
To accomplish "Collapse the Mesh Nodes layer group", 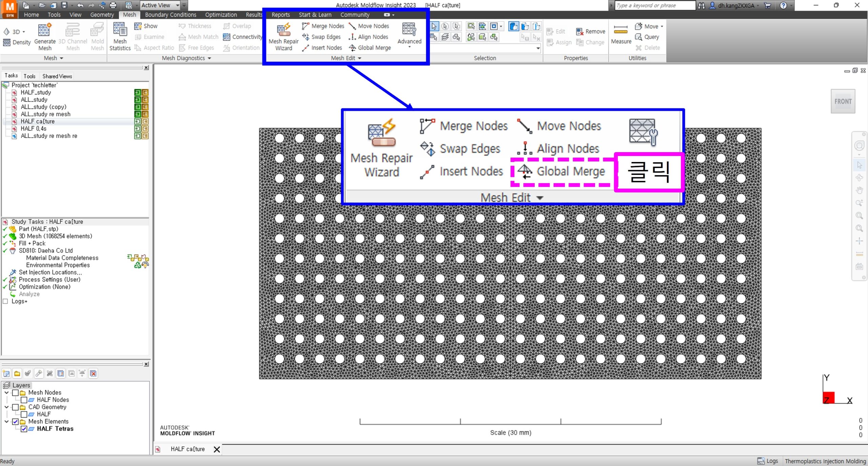I will point(6,393).
